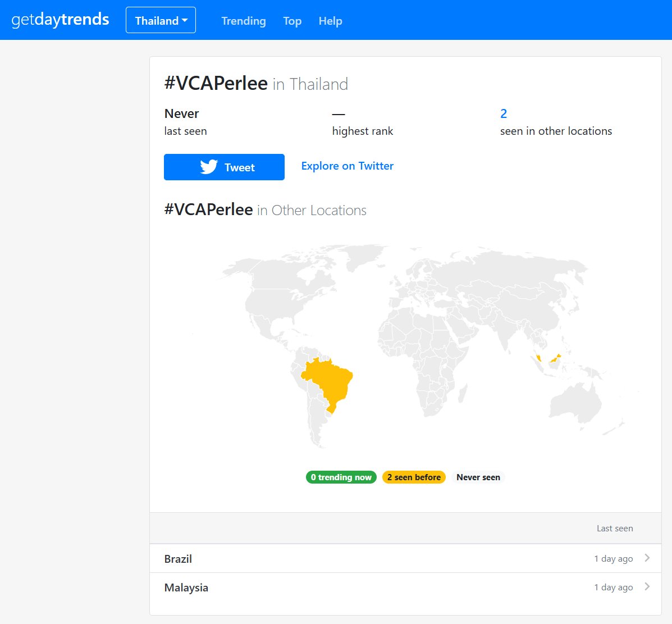Screen dimensions: 672x624
Task: Open the getdaytrends home logo
Action: (x=60, y=20)
